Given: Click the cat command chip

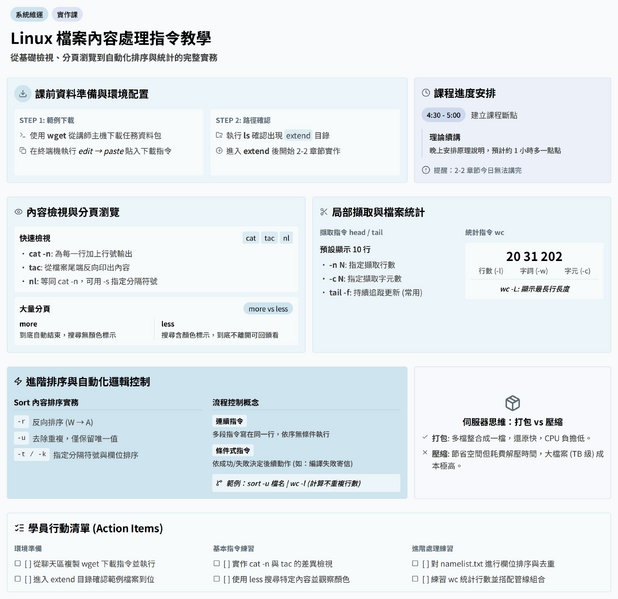Looking at the screenshot, I should tap(251, 238).
